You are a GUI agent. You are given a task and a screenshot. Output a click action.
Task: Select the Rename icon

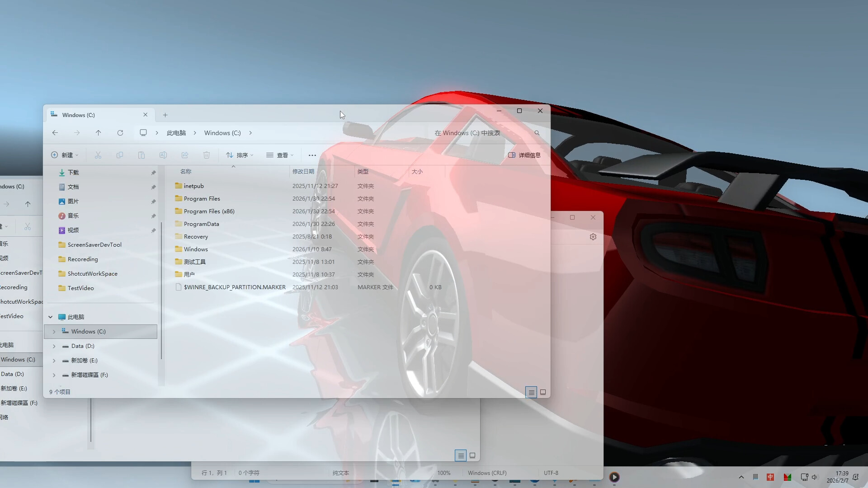point(163,155)
